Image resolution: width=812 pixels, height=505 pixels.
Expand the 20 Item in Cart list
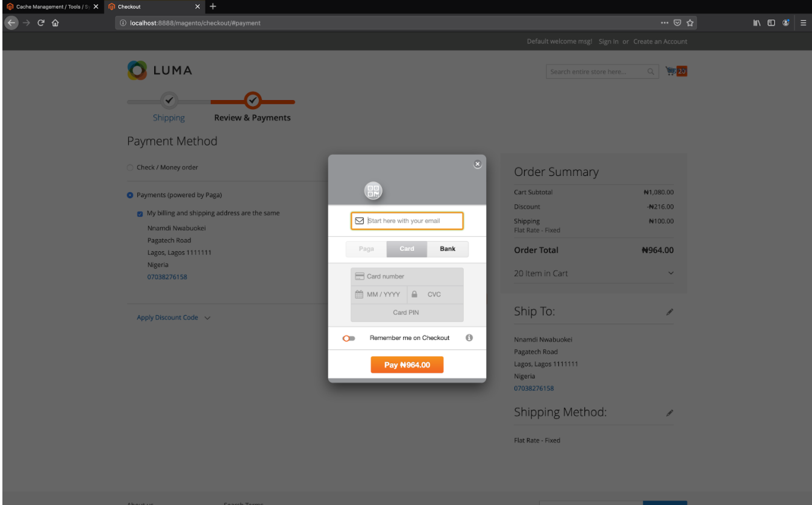pyautogui.click(x=593, y=273)
